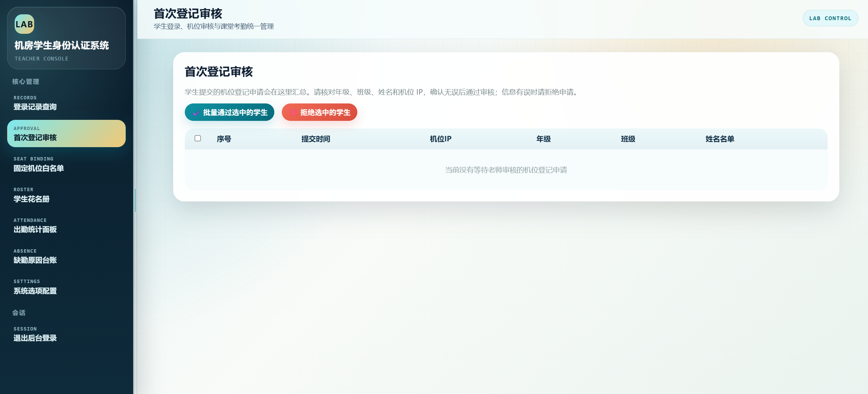This screenshot has height=394, width=868.
Task: Click the sidebar vertical scrollbar thumb
Action: pos(136,200)
